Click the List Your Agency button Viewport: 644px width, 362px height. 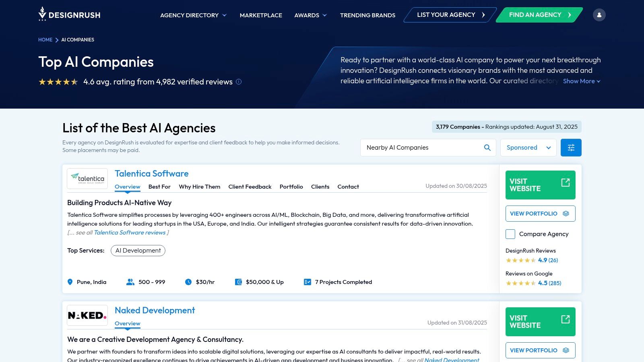pos(450,15)
